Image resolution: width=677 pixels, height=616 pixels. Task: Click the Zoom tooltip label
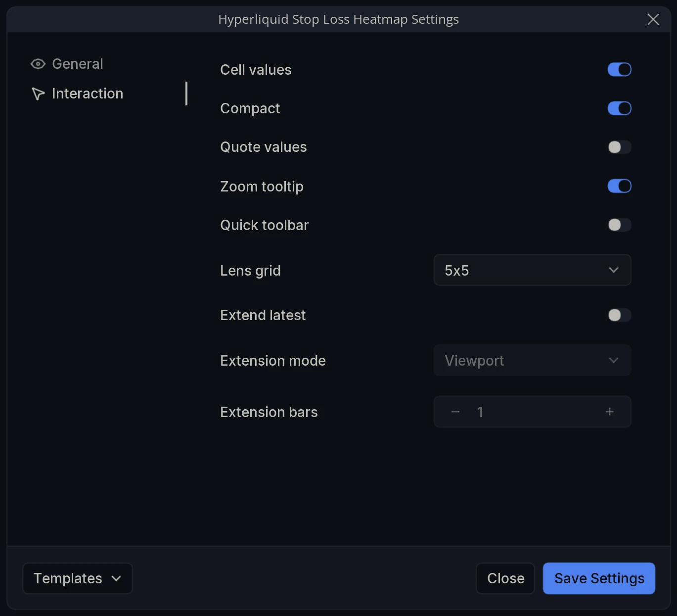click(x=262, y=187)
